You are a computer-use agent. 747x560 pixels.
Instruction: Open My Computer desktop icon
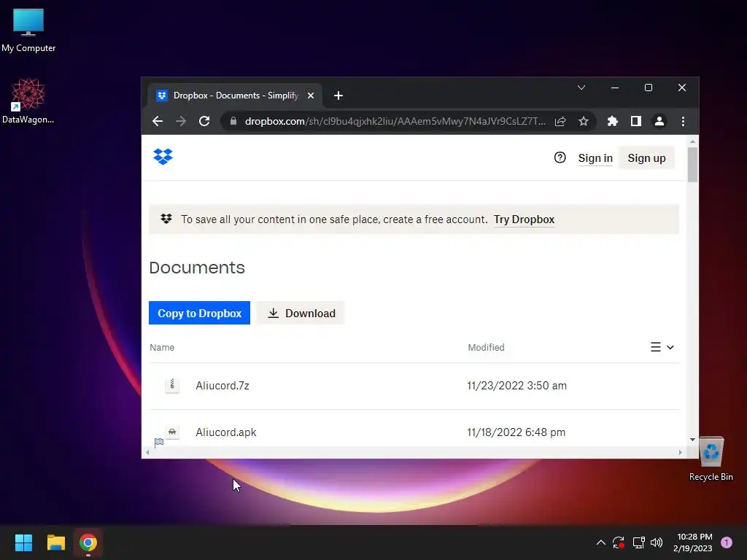28,31
